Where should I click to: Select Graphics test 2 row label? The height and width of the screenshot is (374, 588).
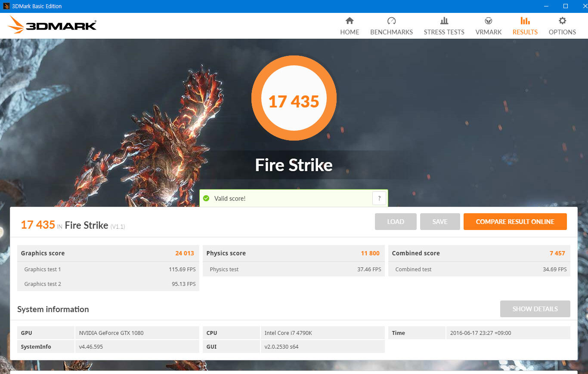[x=43, y=284]
